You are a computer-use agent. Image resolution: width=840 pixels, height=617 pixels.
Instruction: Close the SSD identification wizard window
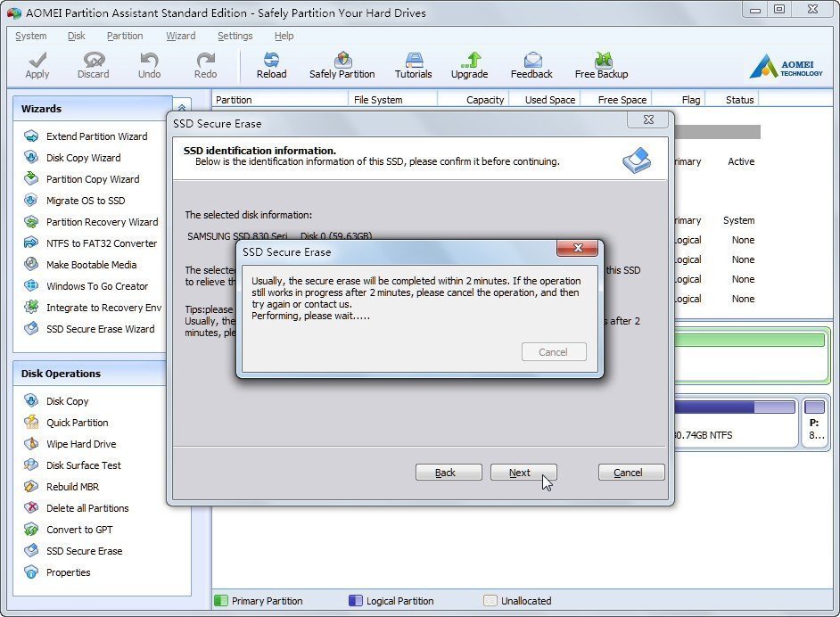pos(648,119)
